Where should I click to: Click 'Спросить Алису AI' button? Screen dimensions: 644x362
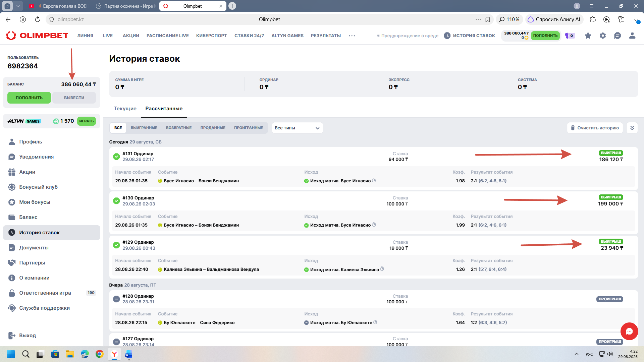pos(554,19)
